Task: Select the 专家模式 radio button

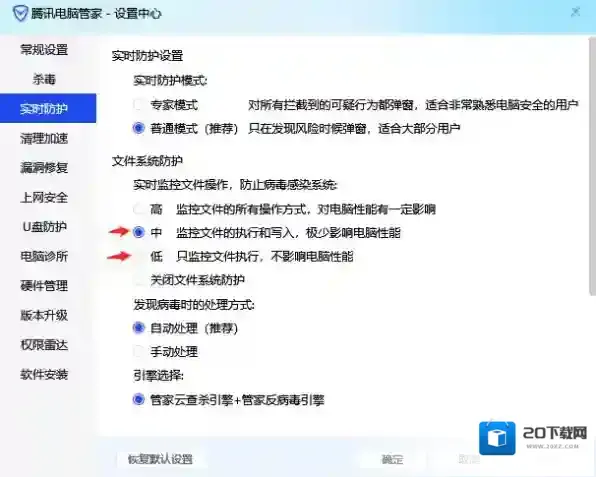Action: pos(139,105)
